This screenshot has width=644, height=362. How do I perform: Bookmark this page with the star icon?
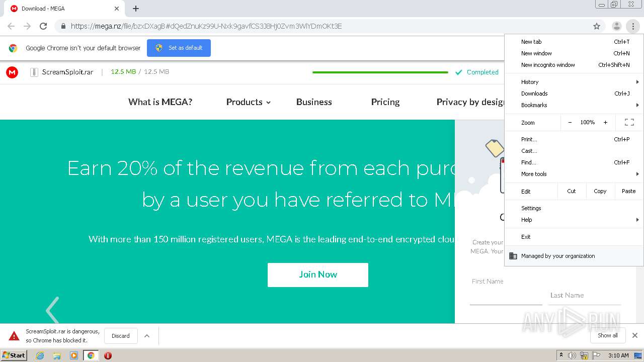click(597, 26)
